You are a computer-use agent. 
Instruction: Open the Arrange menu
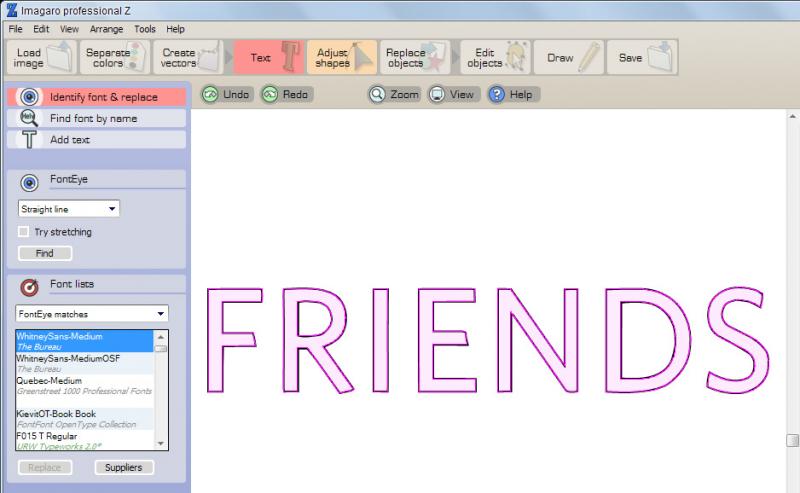pyautogui.click(x=106, y=29)
